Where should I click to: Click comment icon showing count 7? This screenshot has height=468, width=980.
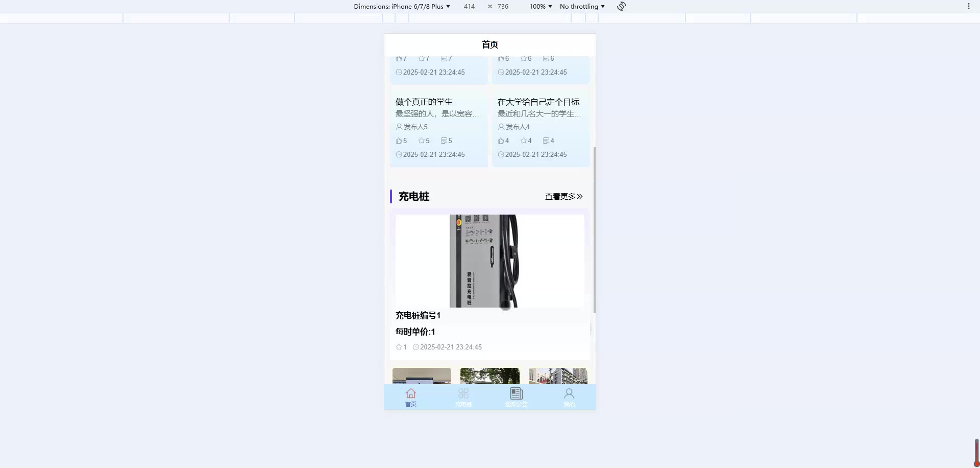pos(444,59)
